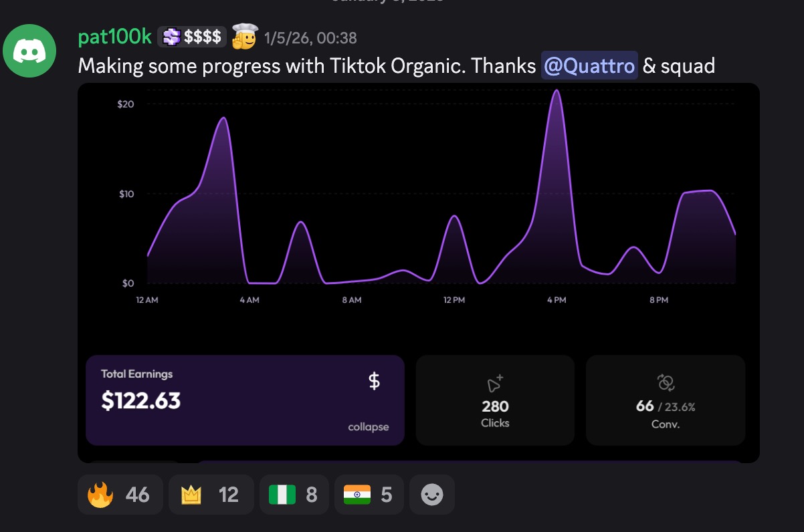Screen dimensions: 804x532
Task: Select the Conv. stat card
Action: click(666, 400)
